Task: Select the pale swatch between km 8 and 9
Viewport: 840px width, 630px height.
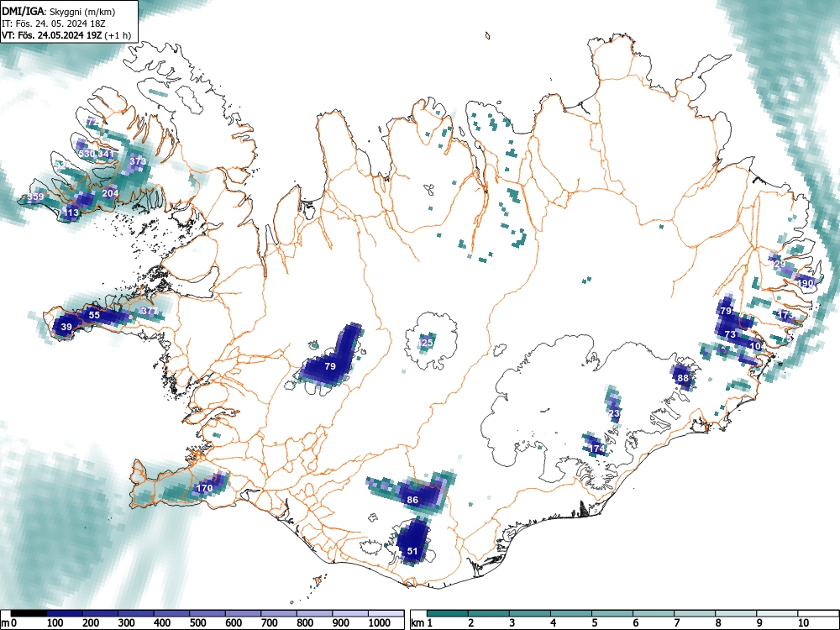Action: [x=736, y=613]
